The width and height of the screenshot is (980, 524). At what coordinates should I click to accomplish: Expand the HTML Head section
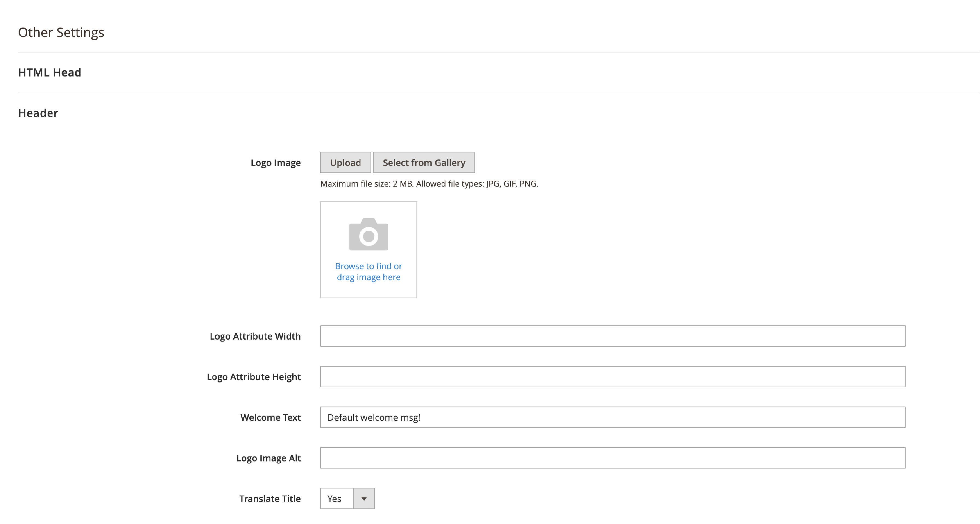(50, 73)
